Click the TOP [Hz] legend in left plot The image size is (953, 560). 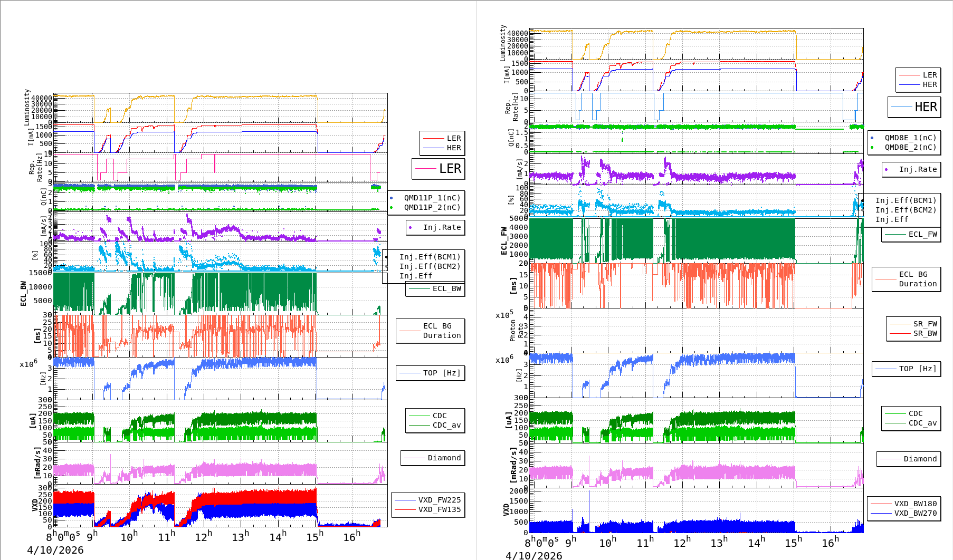coord(441,373)
